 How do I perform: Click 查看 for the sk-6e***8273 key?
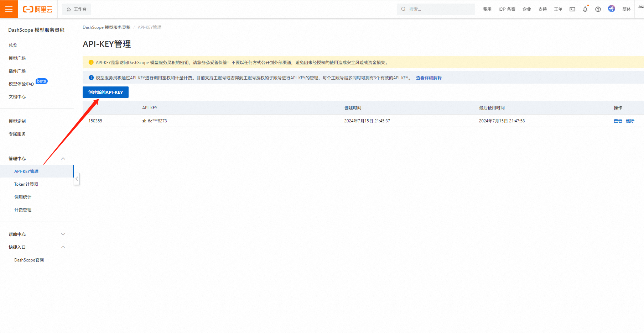point(618,121)
